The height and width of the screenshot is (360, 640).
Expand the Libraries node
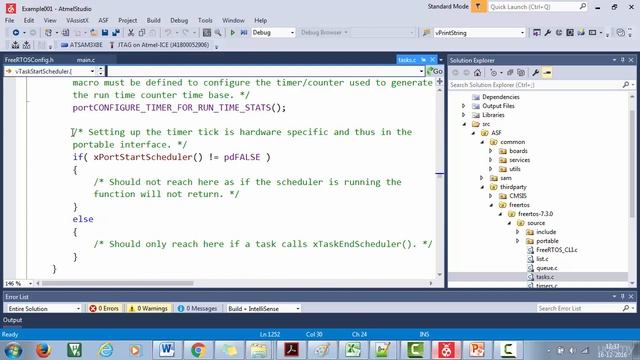click(x=464, y=115)
